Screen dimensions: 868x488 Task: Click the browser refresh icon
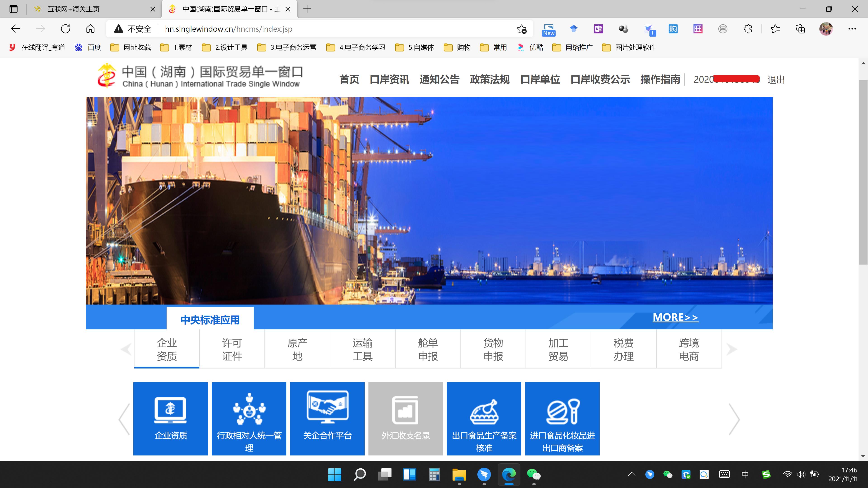(65, 29)
